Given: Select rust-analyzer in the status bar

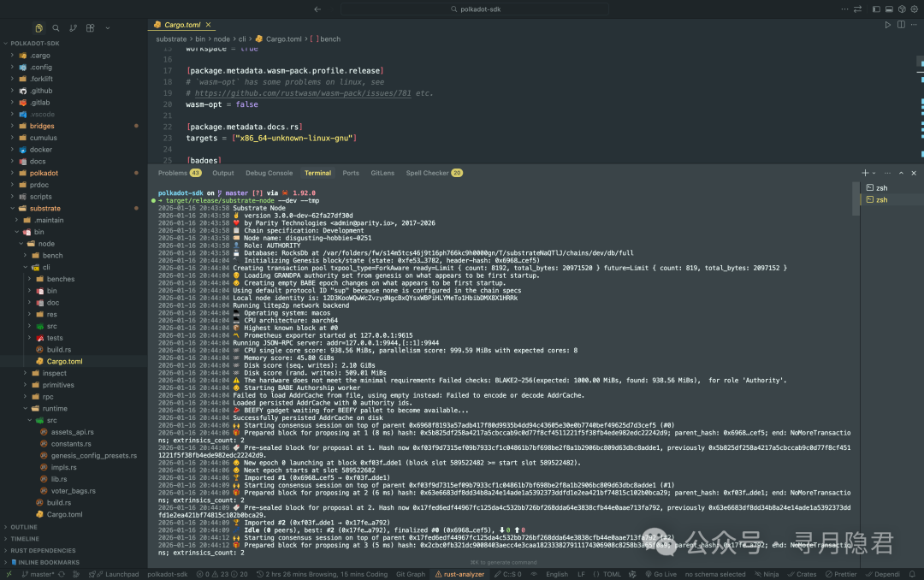Looking at the screenshot, I should click(x=460, y=574).
